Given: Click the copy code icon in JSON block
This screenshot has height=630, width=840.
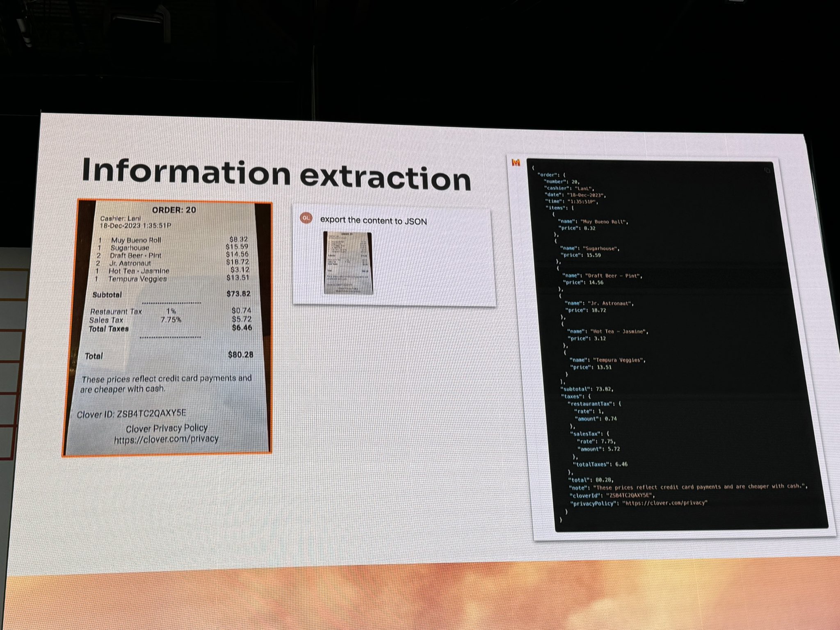Looking at the screenshot, I should point(767,171).
